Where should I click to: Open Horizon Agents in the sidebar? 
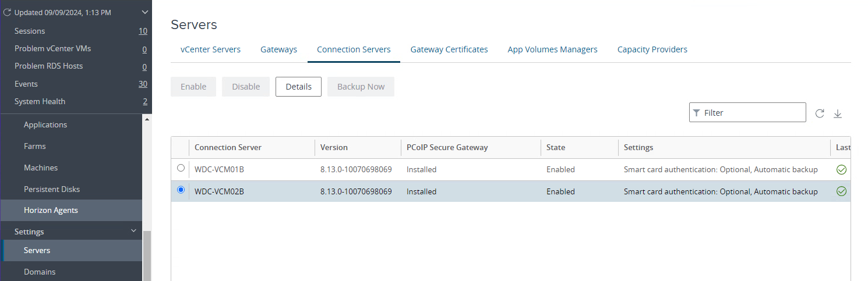click(x=51, y=210)
